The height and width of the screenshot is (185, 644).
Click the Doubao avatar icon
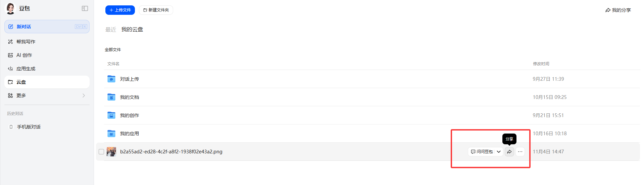tap(10, 8)
